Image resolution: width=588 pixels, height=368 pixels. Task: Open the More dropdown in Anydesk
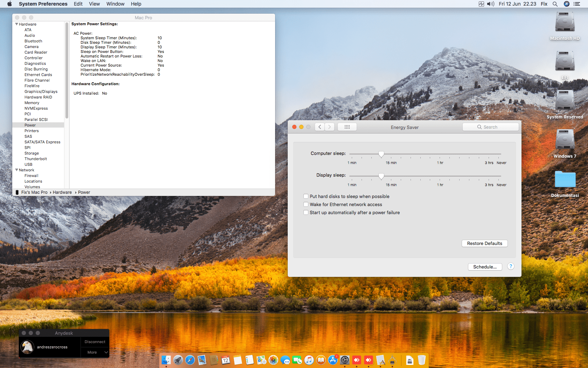click(x=94, y=352)
